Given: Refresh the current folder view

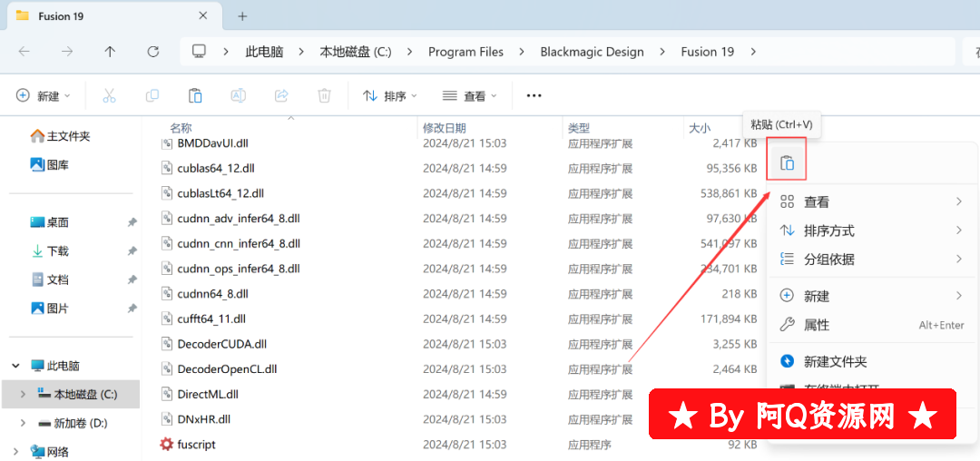Looking at the screenshot, I should click(153, 52).
